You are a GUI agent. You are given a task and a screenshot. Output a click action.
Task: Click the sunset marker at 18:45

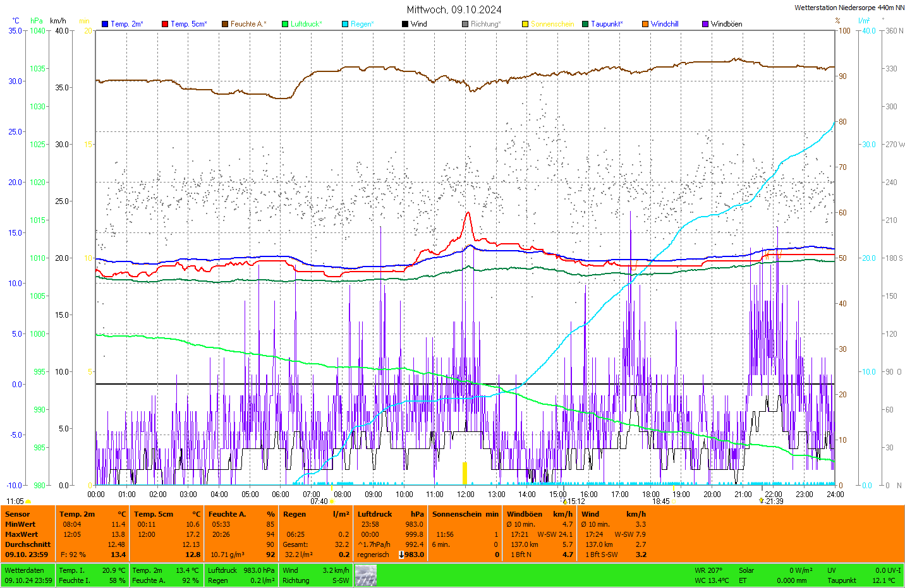[674, 501]
